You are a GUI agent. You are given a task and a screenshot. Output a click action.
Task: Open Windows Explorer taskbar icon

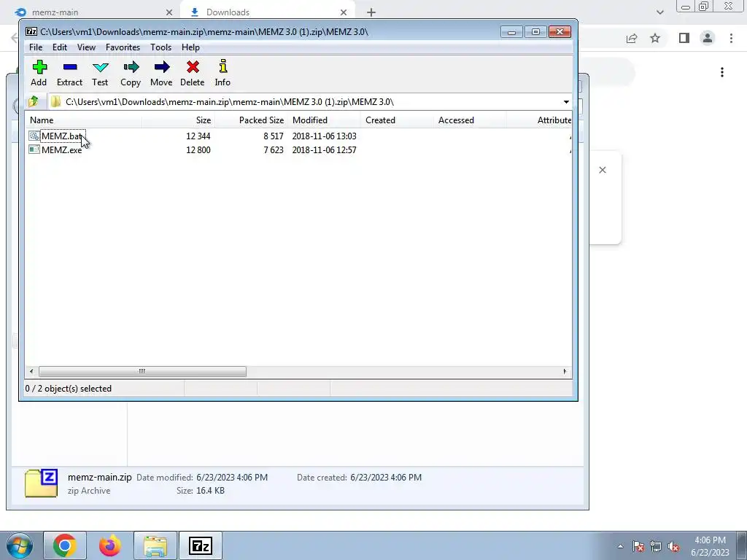[155, 545]
